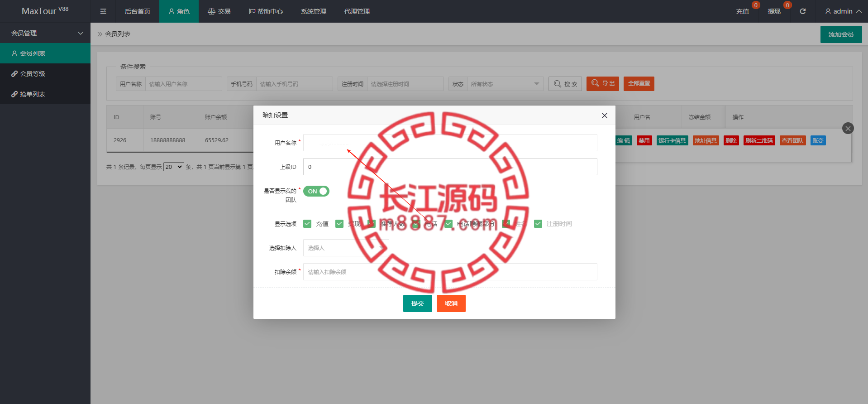
Task: Uncheck the 电话隐藏部分 display option
Action: click(x=448, y=224)
